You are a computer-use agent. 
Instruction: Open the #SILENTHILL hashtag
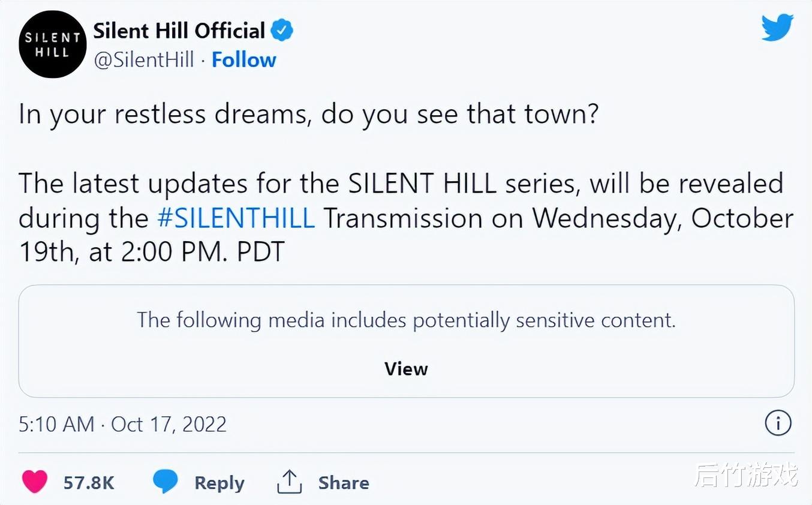click(236, 218)
